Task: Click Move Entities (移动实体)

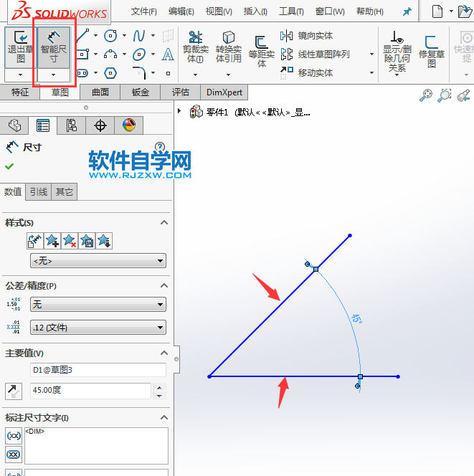Action: (x=306, y=73)
